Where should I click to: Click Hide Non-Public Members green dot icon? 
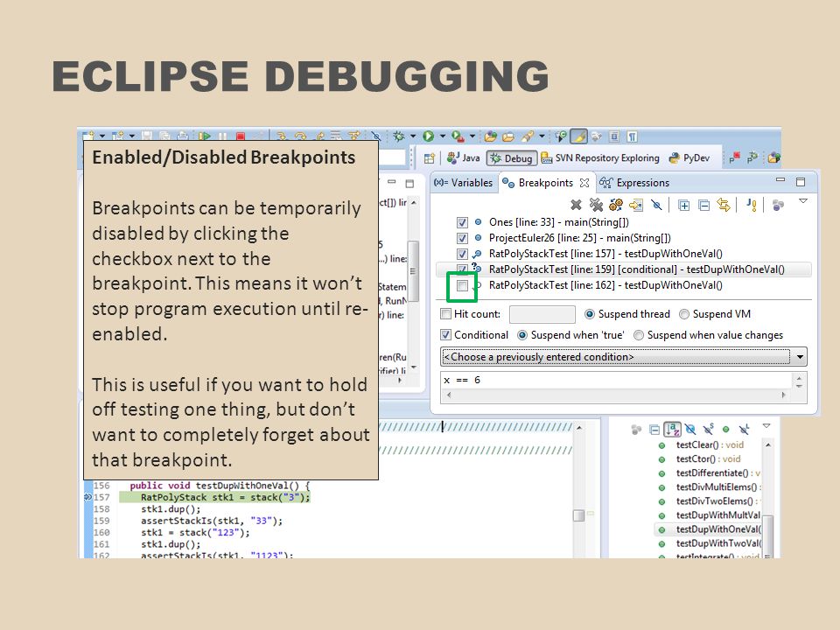pos(726,429)
